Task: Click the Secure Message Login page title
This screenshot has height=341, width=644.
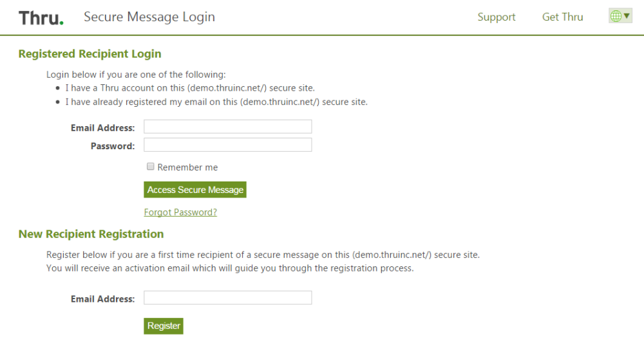Action: tap(149, 17)
